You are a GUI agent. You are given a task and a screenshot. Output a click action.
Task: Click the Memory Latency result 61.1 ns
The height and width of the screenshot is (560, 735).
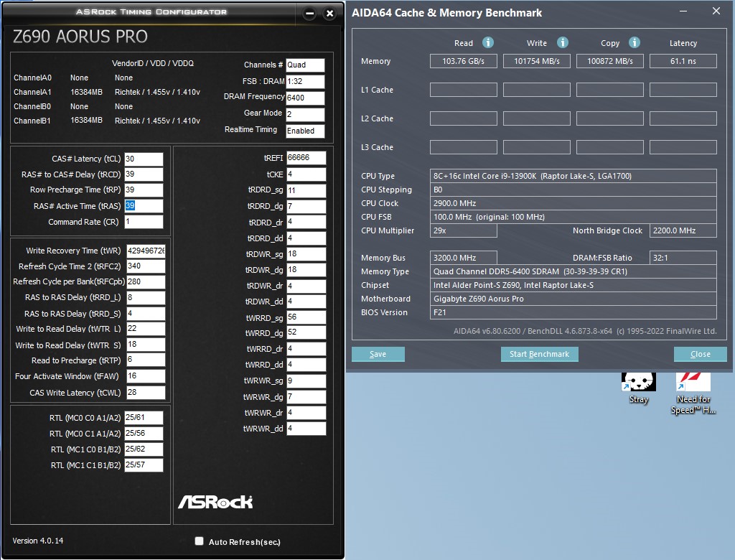pyautogui.click(x=683, y=61)
